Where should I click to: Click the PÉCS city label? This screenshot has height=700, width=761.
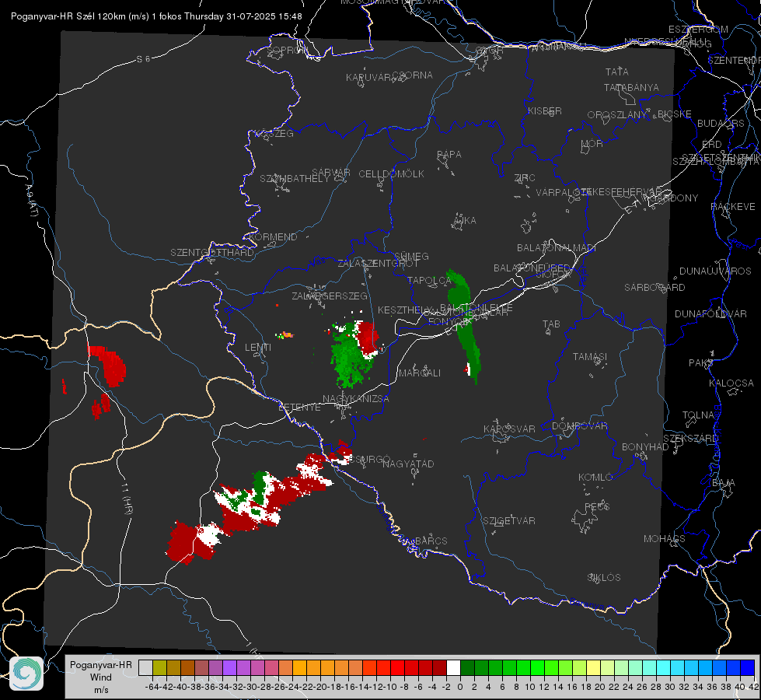click(596, 506)
